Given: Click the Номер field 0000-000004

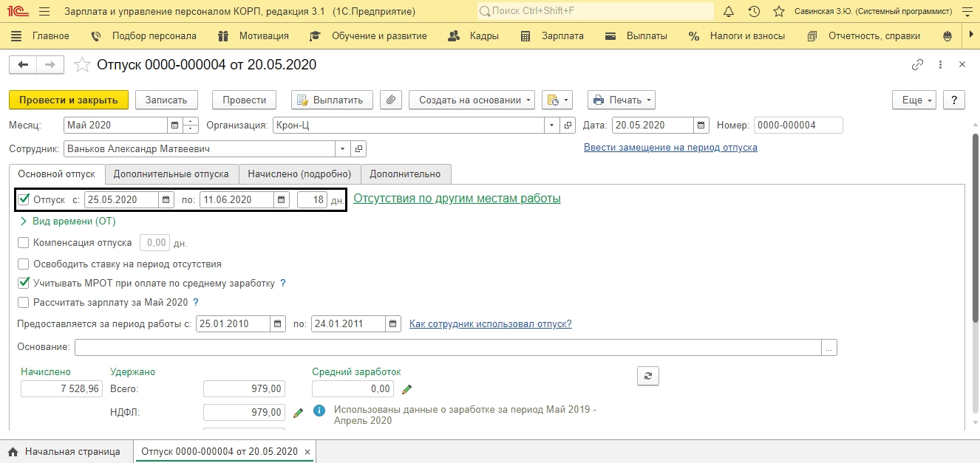Looking at the screenshot, I should [798, 126].
